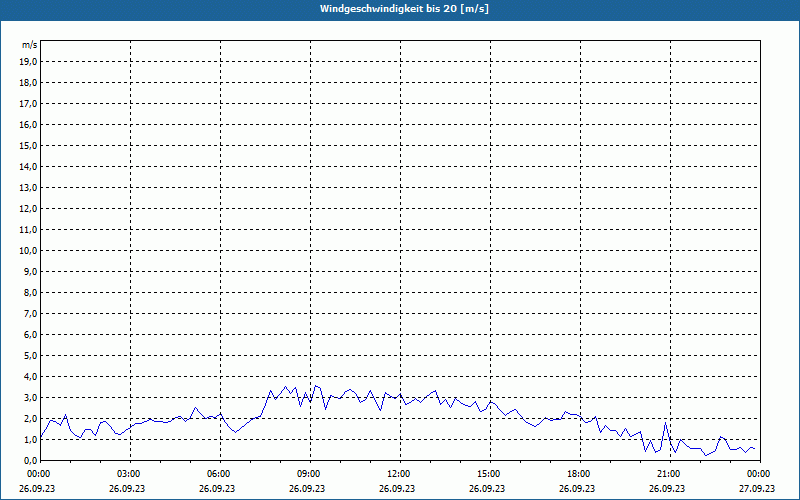This screenshot has height=500, width=800.
Task: Select the 0,0 y-axis label
Action: [x=30, y=460]
